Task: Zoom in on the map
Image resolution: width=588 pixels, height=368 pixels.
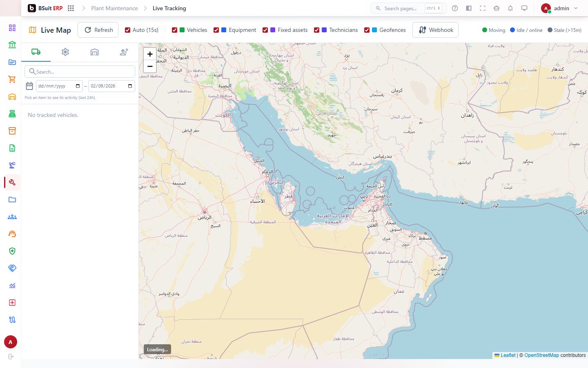Action: (x=150, y=54)
